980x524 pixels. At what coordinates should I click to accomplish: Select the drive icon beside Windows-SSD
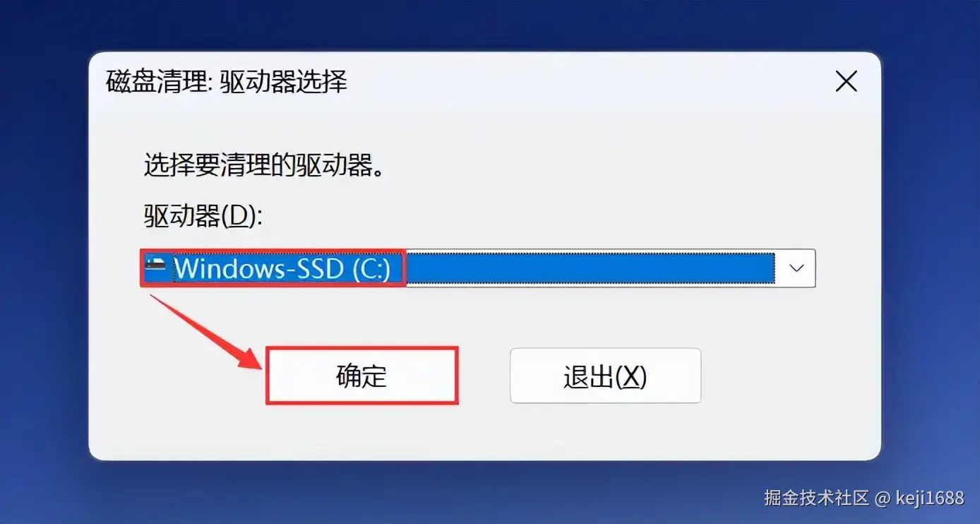tap(155, 267)
